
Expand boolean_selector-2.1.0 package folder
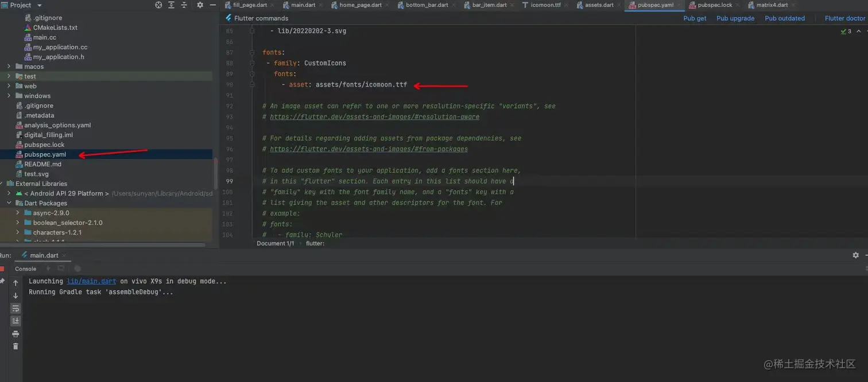pyautogui.click(x=18, y=223)
